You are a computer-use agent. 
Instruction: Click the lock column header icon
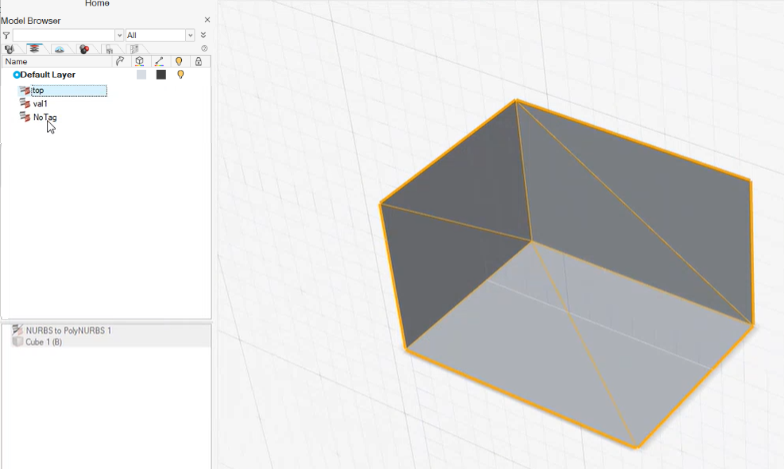[x=199, y=61]
